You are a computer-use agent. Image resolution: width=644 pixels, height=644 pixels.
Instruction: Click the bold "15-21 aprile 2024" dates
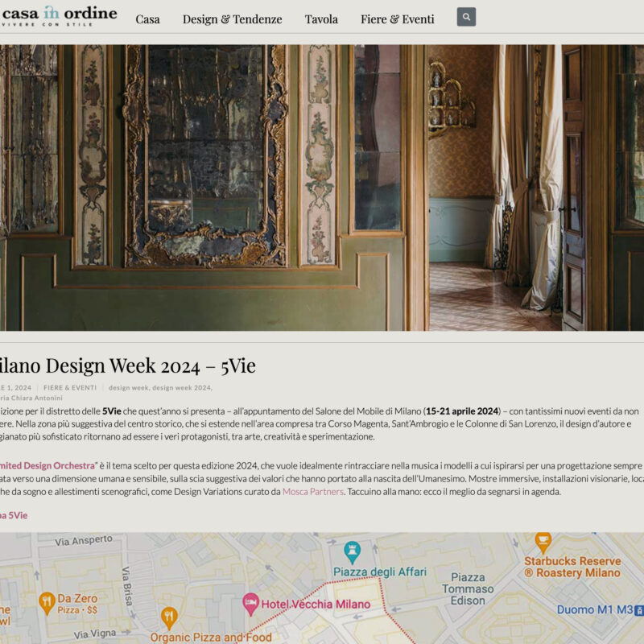pos(462,411)
